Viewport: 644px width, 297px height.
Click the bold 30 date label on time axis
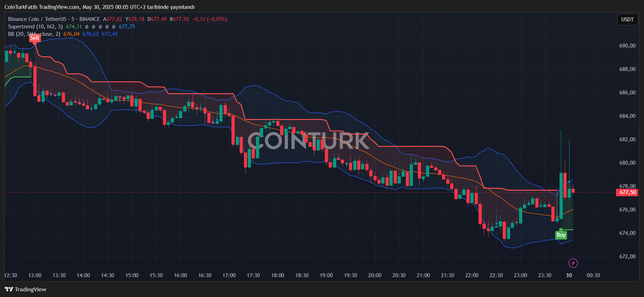pos(569,275)
